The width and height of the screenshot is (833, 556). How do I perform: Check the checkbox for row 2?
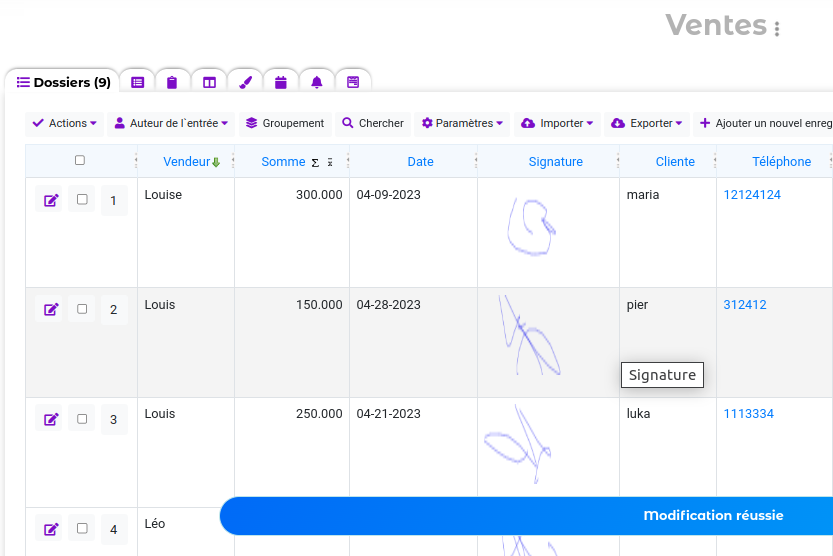(x=82, y=309)
